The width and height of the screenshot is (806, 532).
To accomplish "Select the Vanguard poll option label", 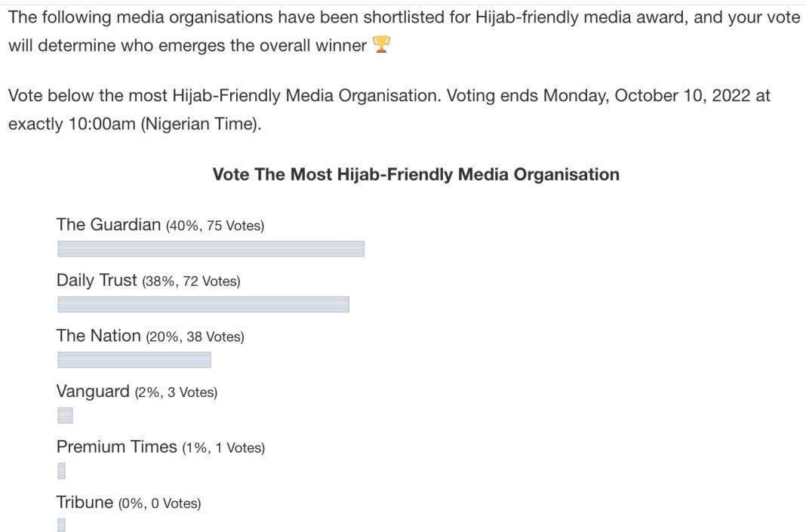I will pyautogui.click(x=93, y=392).
